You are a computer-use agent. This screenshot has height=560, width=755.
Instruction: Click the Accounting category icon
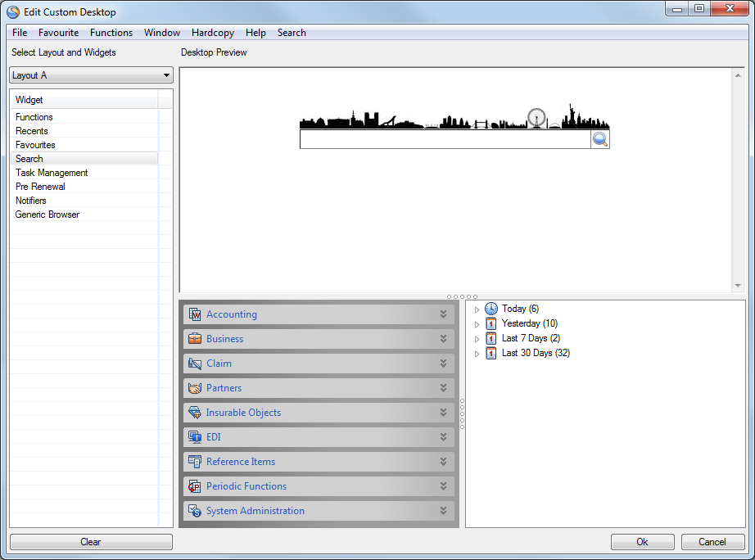pyautogui.click(x=195, y=314)
